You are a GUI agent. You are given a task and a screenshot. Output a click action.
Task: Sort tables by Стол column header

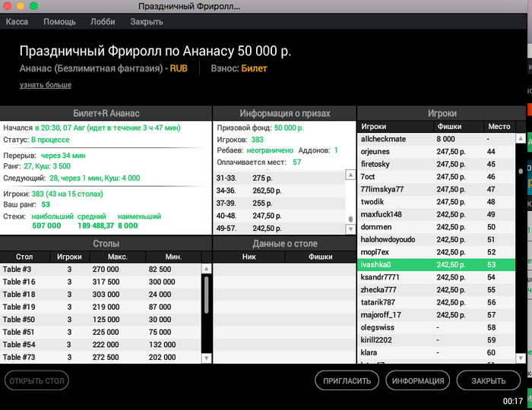24,257
